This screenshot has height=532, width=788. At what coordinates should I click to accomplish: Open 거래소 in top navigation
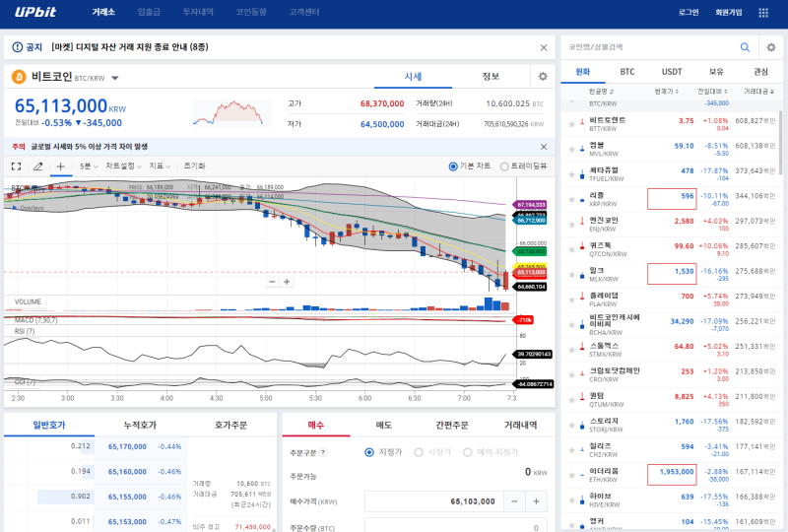103,12
